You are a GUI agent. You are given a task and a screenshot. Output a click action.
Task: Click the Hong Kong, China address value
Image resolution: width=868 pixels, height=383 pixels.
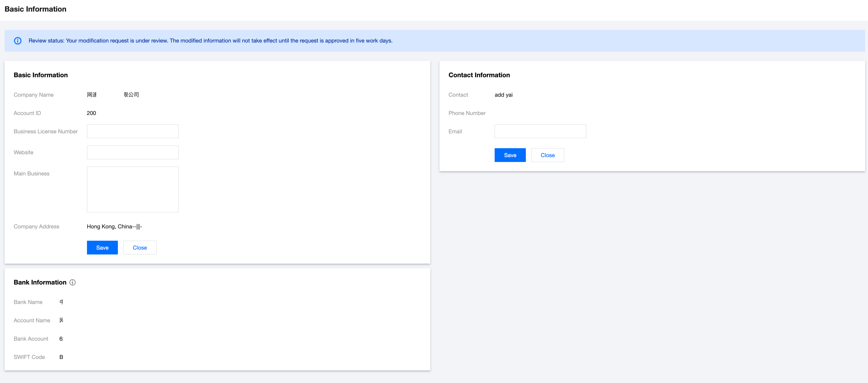114,226
